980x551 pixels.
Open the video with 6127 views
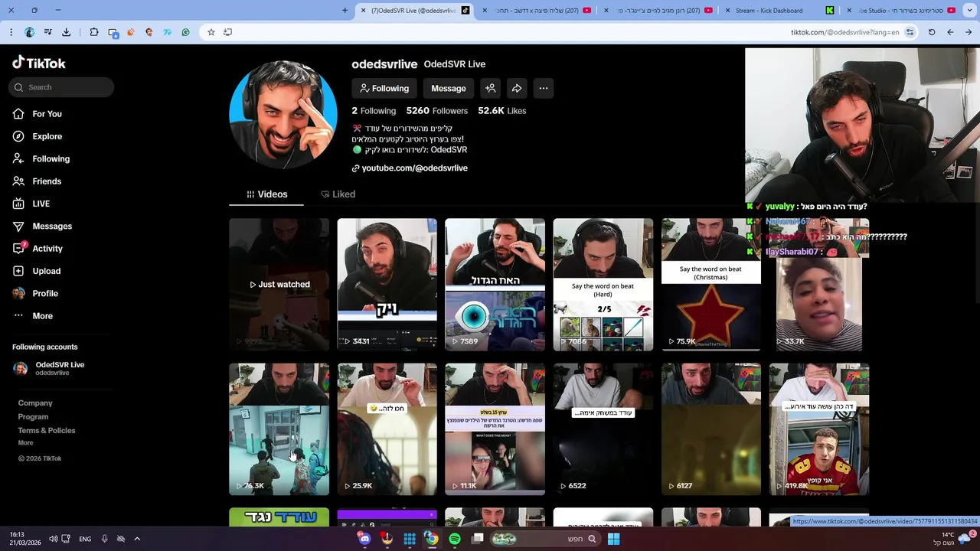[711, 429]
